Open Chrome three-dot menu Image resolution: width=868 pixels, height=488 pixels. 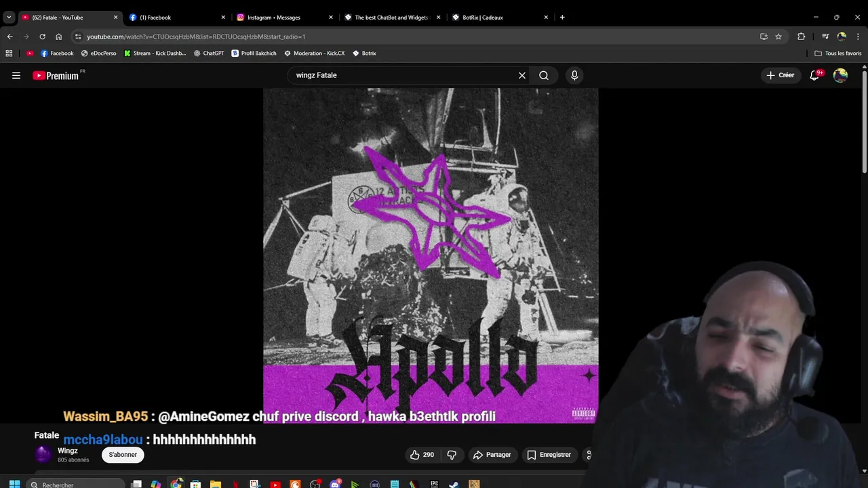[x=858, y=37]
